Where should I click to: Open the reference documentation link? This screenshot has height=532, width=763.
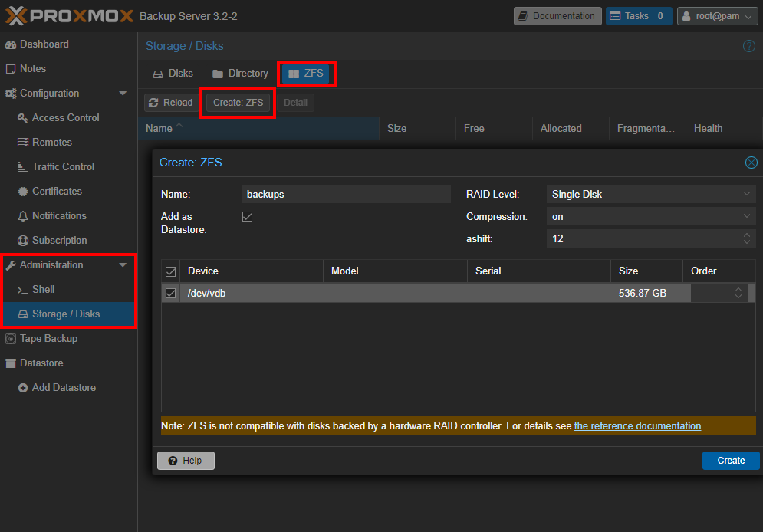click(637, 426)
